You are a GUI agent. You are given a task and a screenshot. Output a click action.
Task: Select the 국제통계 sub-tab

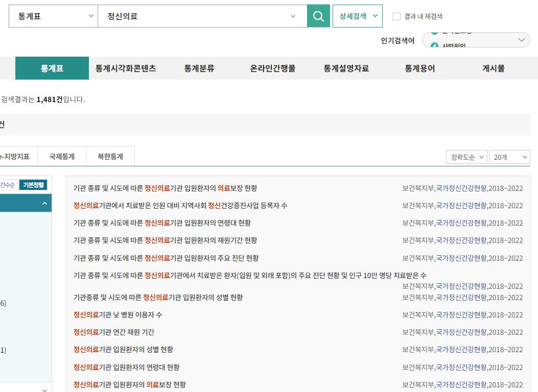tap(62, 157)
